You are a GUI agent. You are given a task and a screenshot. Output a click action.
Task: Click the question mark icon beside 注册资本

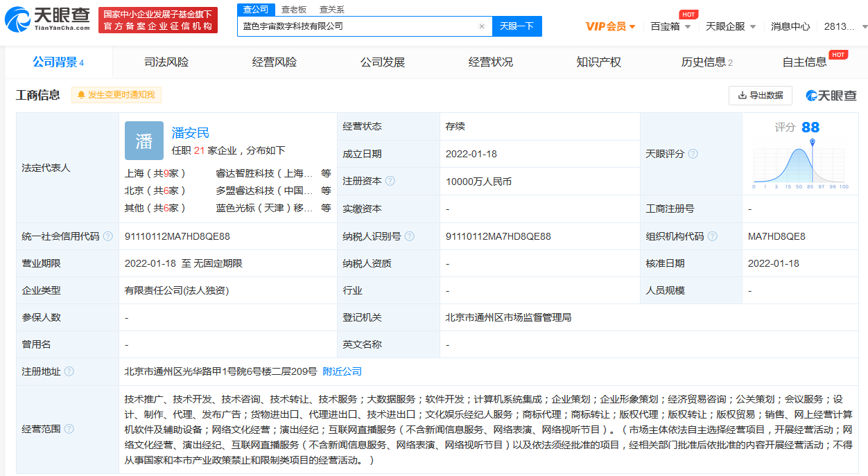(389, 181)
